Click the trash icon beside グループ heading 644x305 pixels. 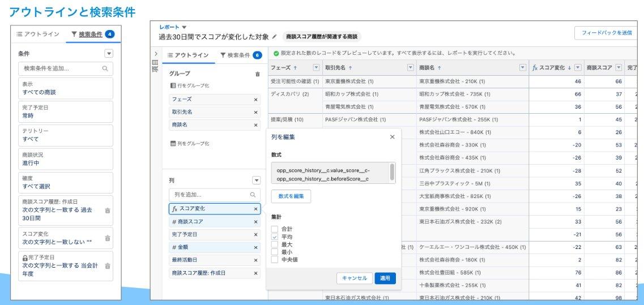pos(258,74)
